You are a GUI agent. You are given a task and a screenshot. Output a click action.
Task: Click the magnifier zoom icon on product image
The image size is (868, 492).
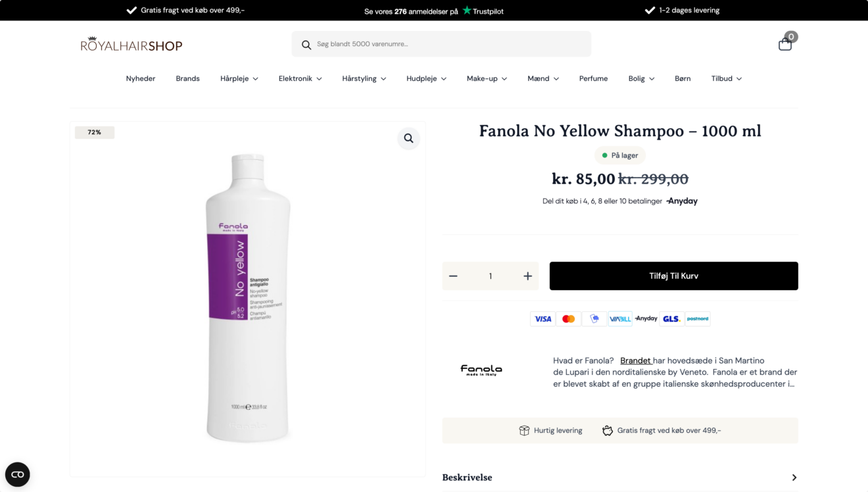[x=408, y=138]
